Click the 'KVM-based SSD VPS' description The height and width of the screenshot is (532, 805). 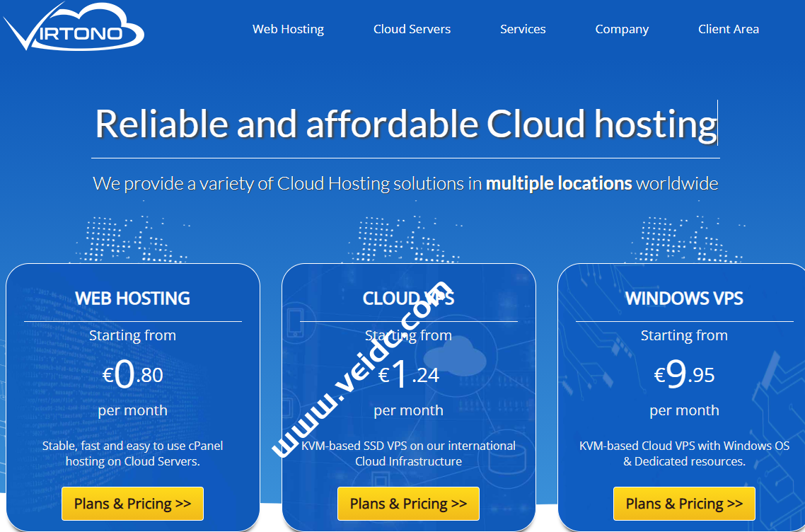click(408, 453)
